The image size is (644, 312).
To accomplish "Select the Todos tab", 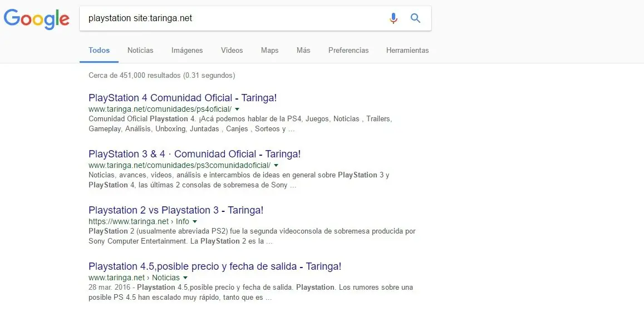I will click(99, 51).
